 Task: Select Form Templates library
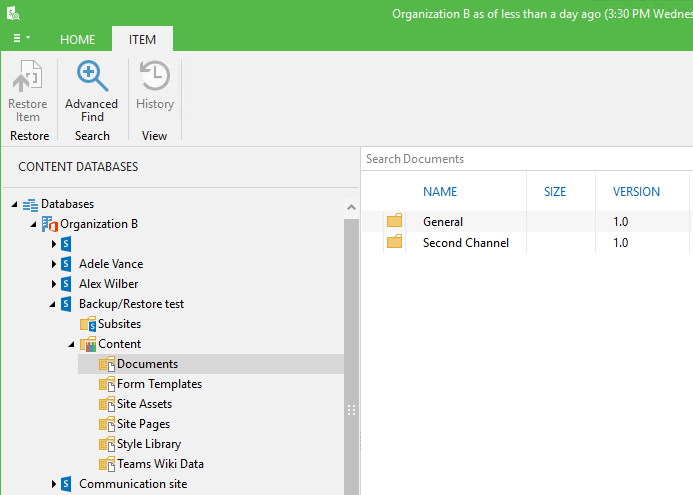tap(159, 384)
